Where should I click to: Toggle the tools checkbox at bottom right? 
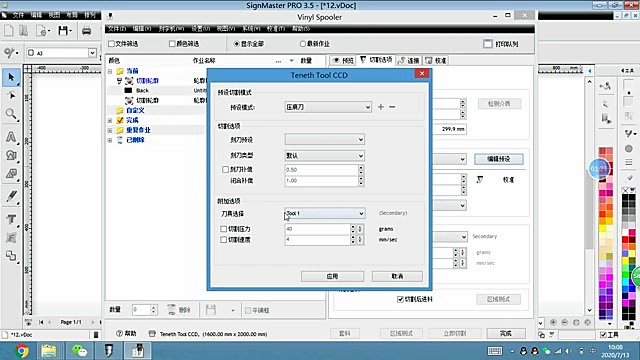point(603,335)
